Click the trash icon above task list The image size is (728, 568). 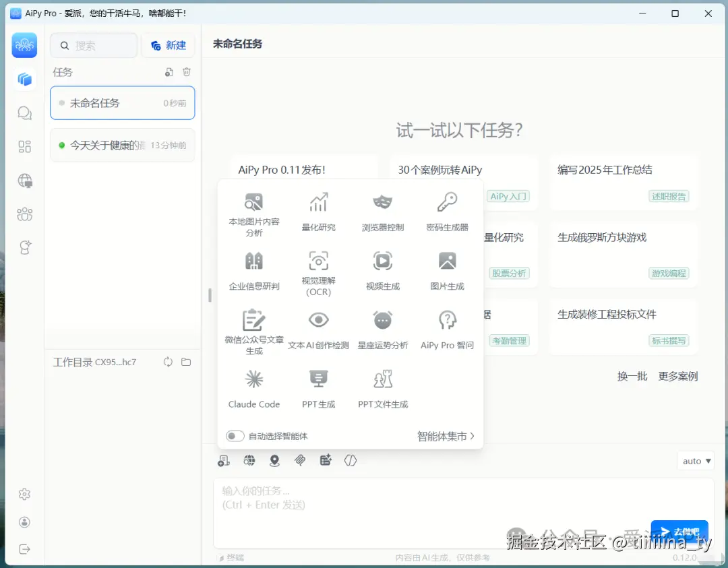point(187,72)
